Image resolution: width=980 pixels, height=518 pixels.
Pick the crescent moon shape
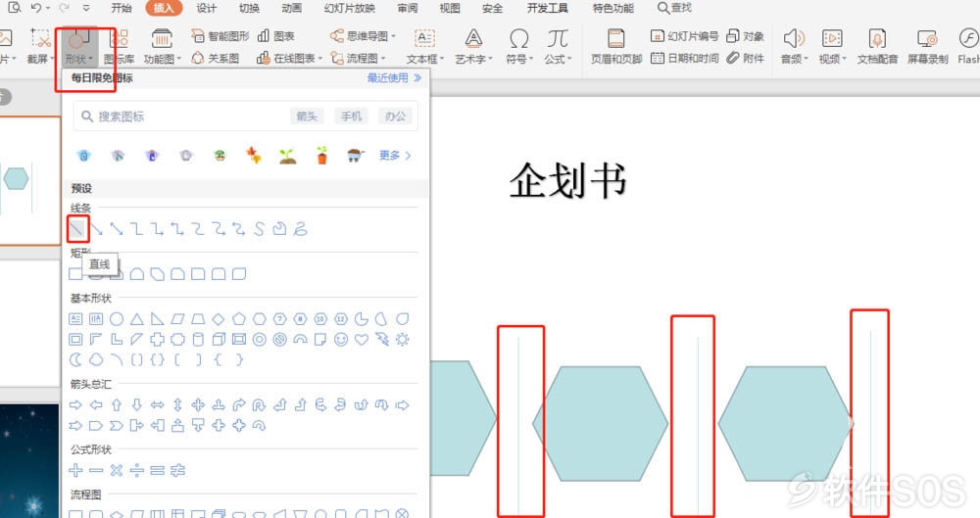click(75, 360)
